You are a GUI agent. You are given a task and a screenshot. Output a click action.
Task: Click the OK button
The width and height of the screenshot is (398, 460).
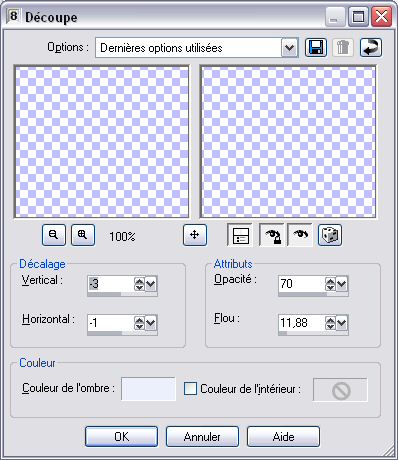click(x=121, y=437)
